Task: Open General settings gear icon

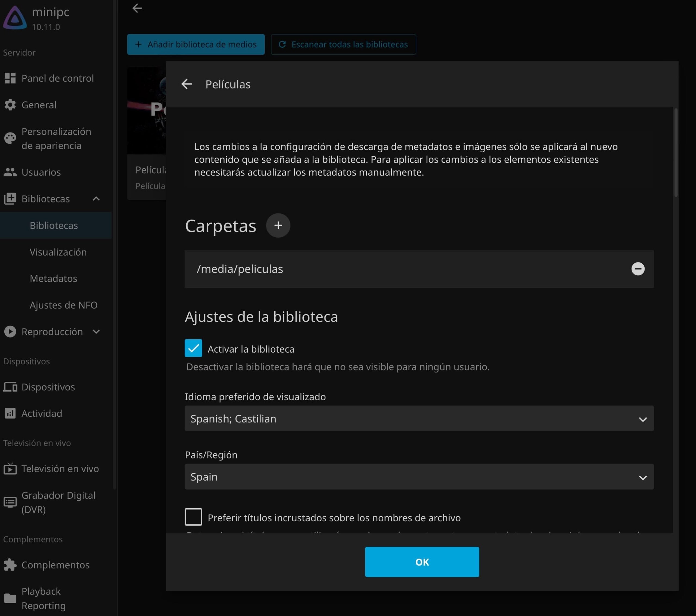Action: [10, 104]
